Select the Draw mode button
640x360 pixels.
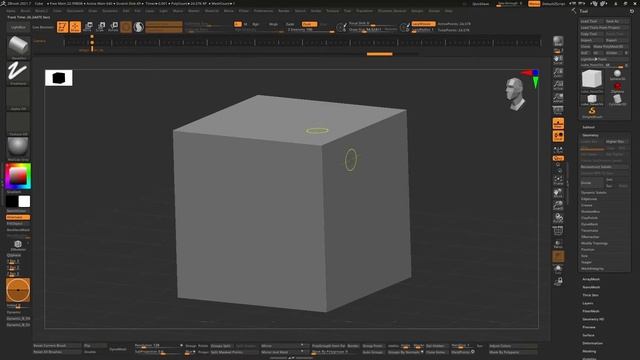[x=75, y=27]
